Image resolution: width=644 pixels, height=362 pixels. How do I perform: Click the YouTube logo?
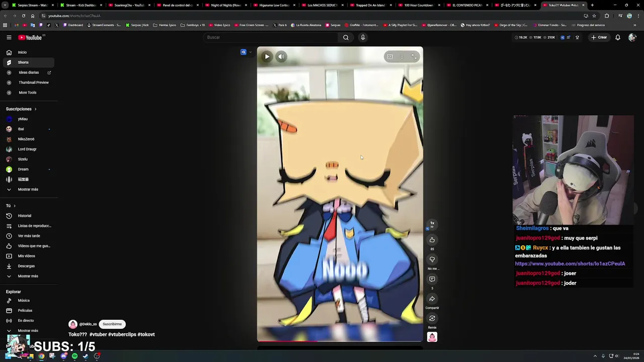[x=30, y=38]
